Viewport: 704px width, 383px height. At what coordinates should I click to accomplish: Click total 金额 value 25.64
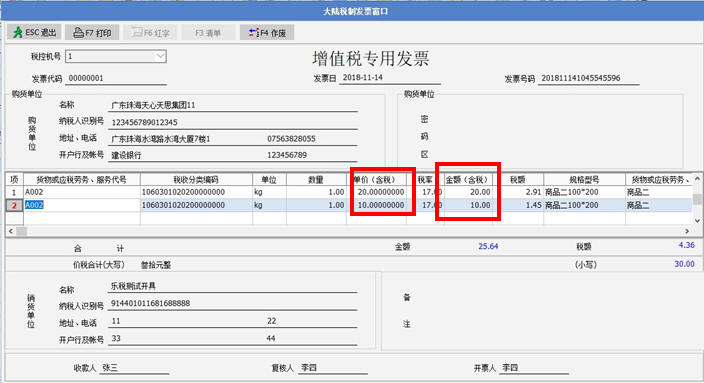click(x=488, y=247)
